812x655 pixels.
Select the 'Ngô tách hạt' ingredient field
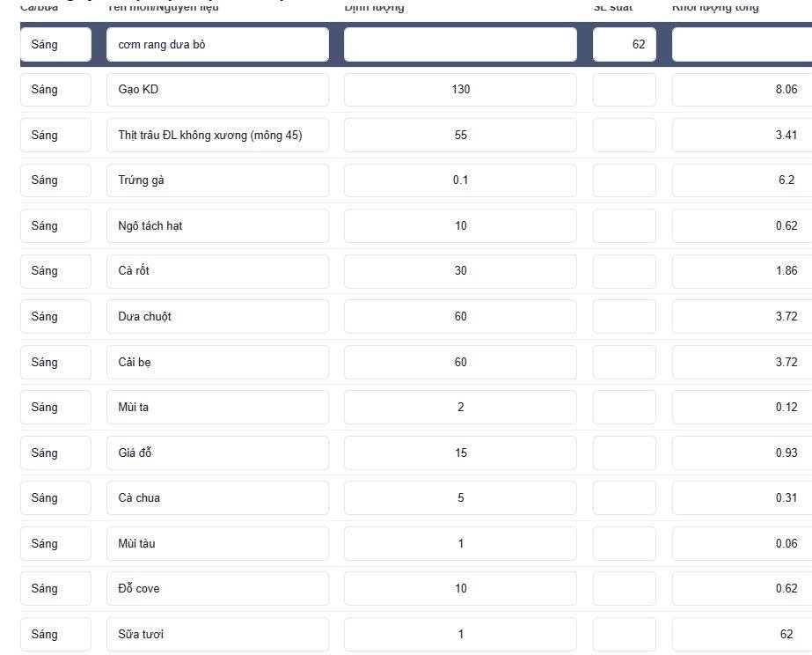click(217, 226)
